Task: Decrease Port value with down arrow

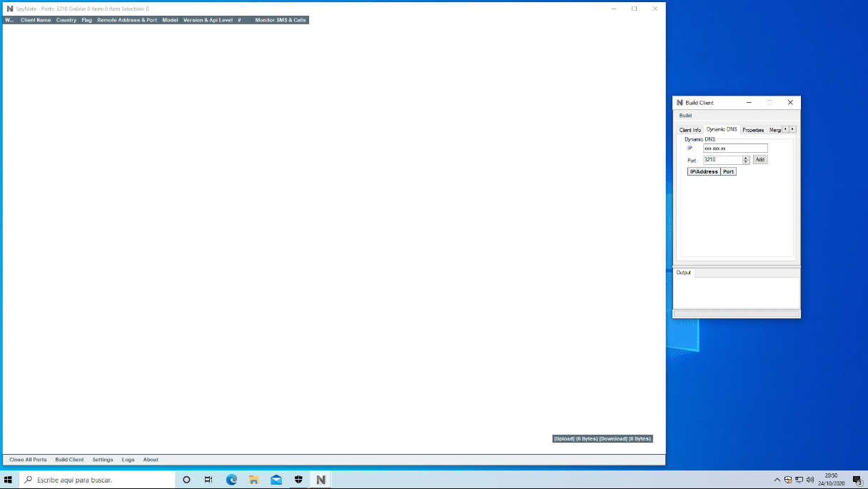Action: click(746, 162)
